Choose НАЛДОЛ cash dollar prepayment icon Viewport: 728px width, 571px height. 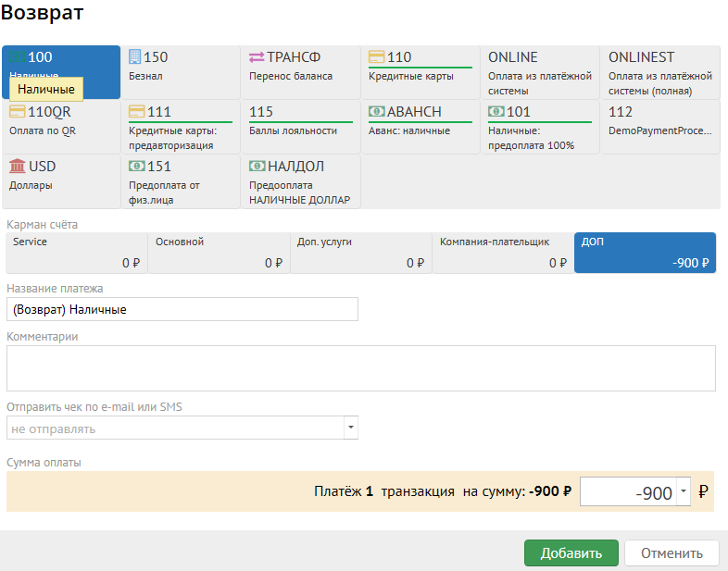pos(257,167)
